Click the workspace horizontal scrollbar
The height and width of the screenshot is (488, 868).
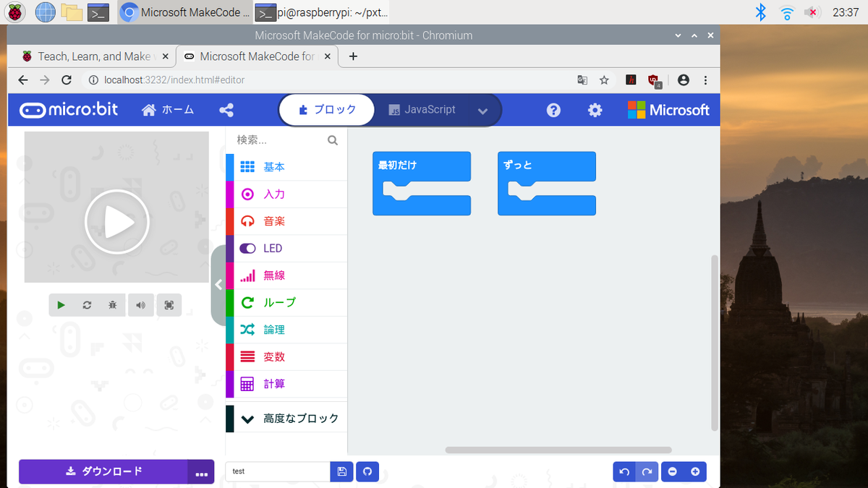[x=558, y=450]
